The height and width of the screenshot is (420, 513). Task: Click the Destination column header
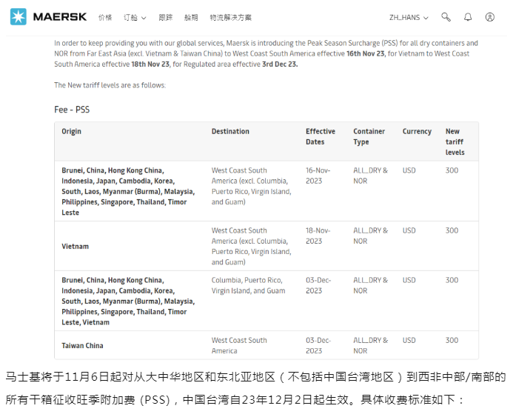coord(230,131)
